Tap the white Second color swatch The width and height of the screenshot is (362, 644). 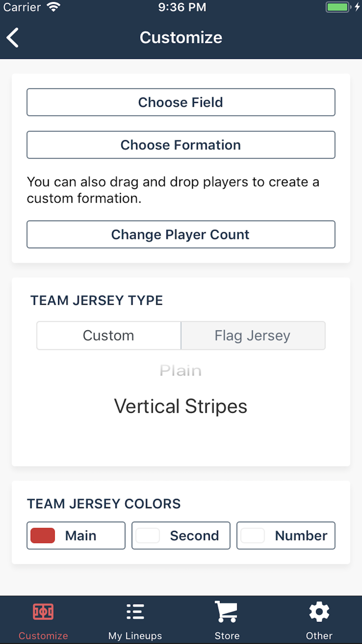pos(148,536)
